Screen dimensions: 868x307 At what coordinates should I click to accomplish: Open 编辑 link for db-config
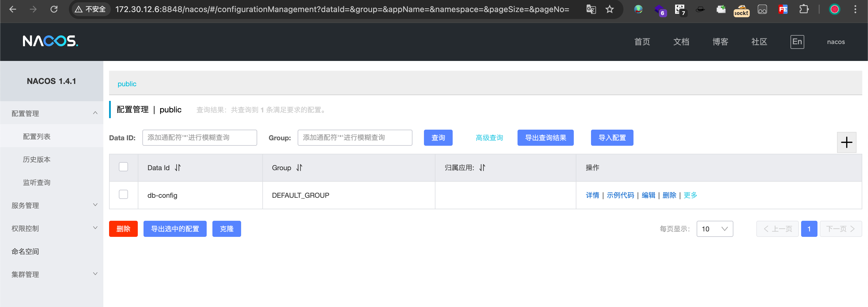[648, 195]
